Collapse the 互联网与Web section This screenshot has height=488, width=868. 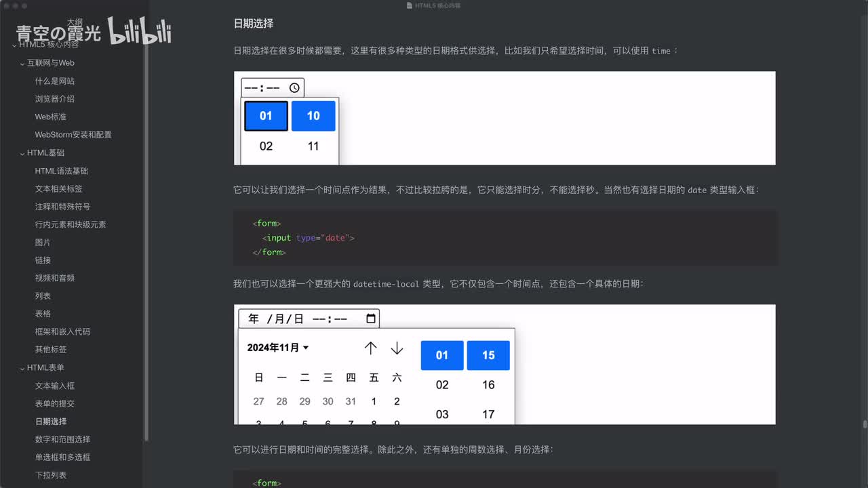coord(22,63)
